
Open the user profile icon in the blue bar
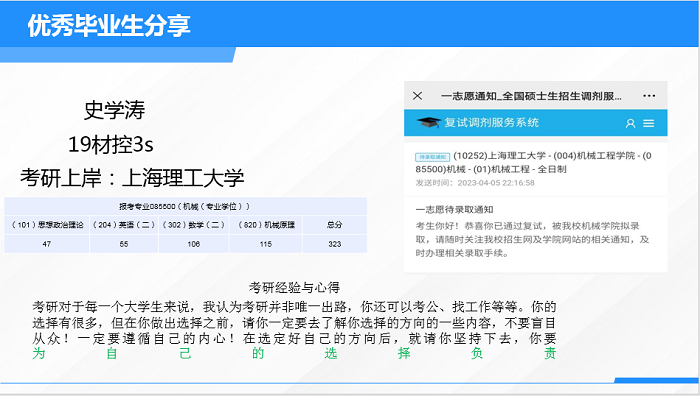(630, 123)
